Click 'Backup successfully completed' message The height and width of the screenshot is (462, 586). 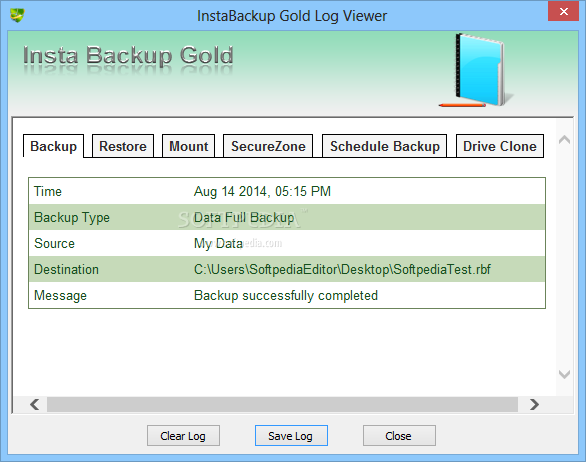point(286,296)
